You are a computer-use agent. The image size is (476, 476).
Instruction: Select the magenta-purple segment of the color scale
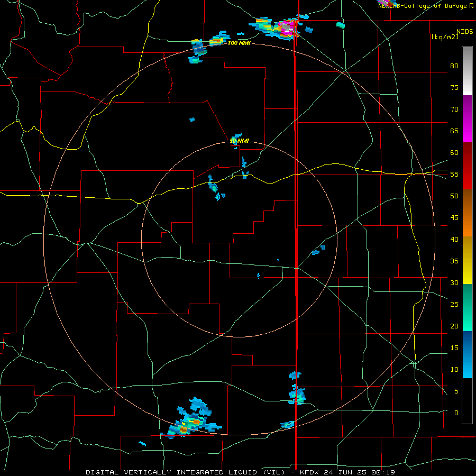[467, 118]
